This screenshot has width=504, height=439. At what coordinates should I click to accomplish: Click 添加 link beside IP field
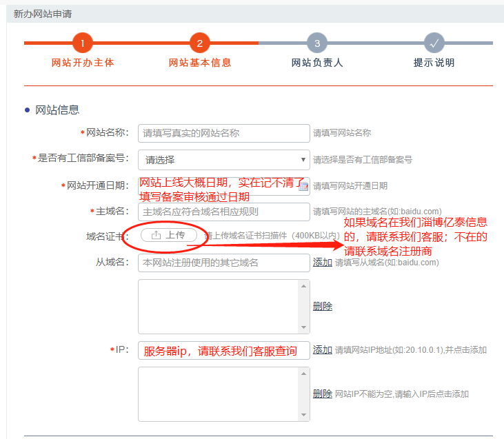coord(323,350)
